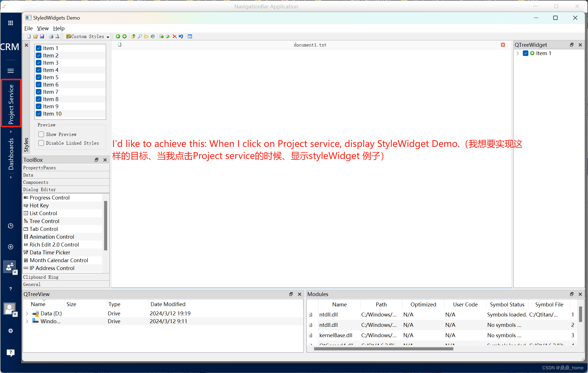Click the Print toolbar icon
Image resolution: width=588 pixels, height=373 pixels.
click(x=51, y=36)
